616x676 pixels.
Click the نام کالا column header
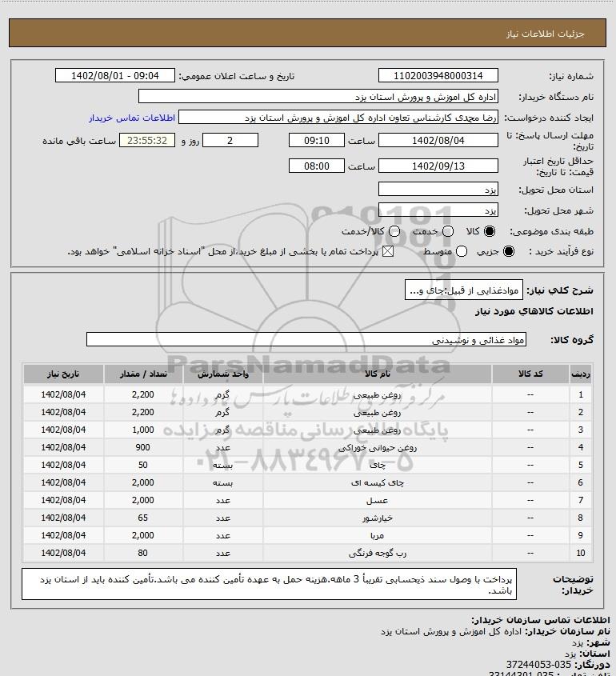pos(378,374)
